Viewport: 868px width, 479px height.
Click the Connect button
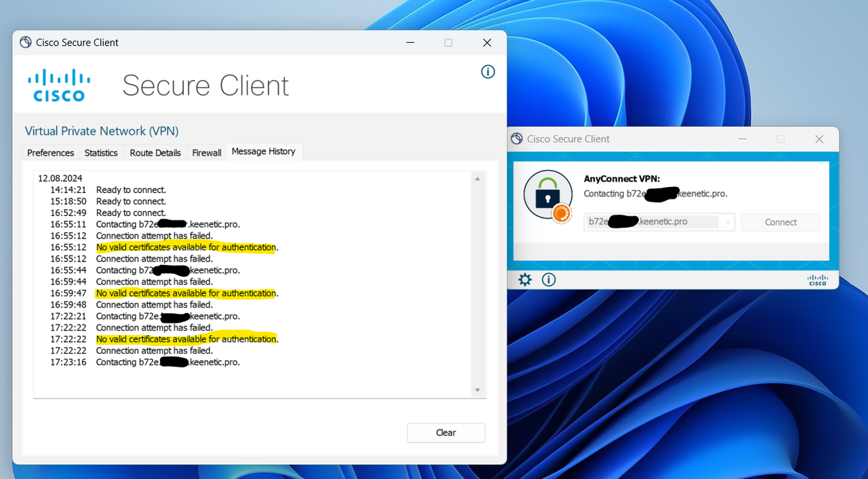tap(781, 222)
